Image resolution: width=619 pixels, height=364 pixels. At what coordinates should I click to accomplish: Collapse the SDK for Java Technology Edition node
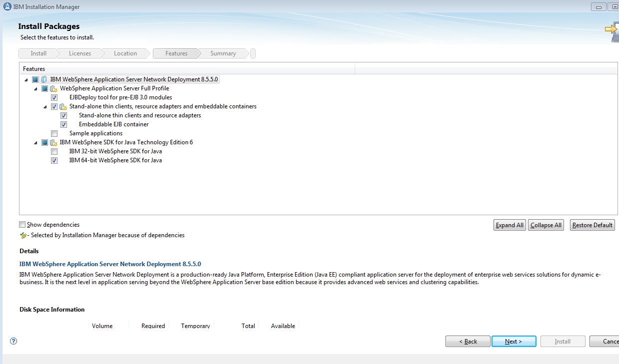click(x=35, y=143)
